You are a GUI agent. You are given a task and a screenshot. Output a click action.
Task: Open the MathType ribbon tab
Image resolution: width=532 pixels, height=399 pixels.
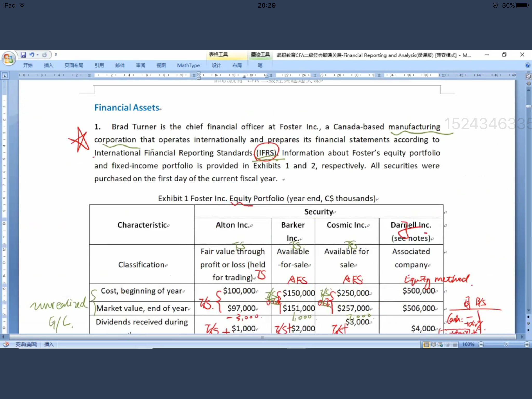(x=189, y=65)
